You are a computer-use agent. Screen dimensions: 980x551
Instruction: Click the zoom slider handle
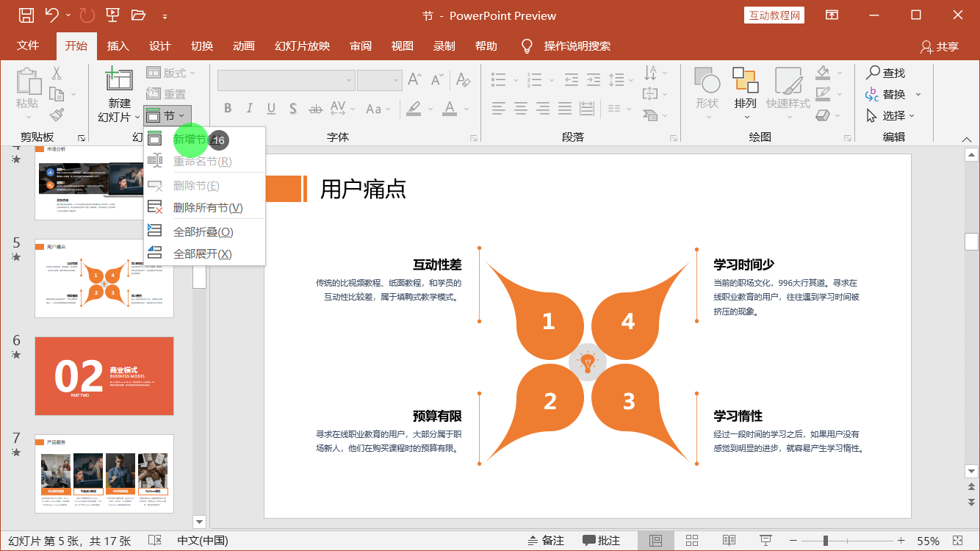click(826, 541)
